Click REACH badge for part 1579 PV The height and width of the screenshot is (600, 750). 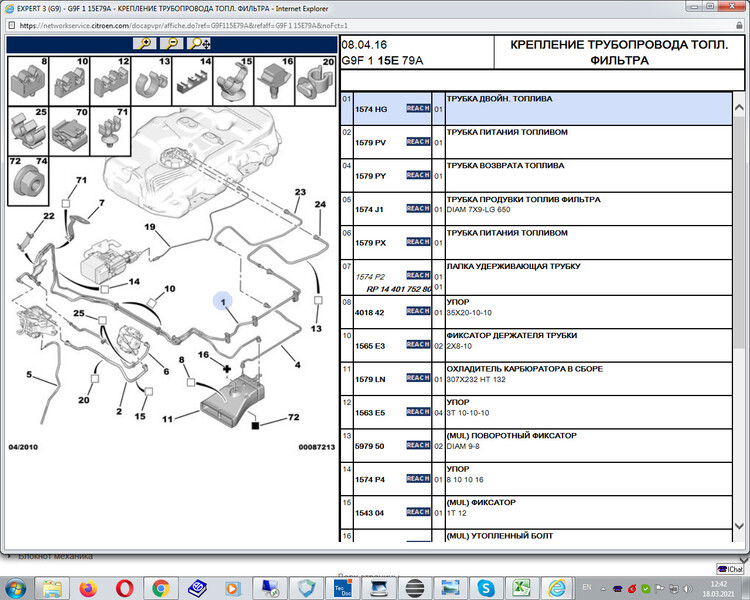coord(417,143)
